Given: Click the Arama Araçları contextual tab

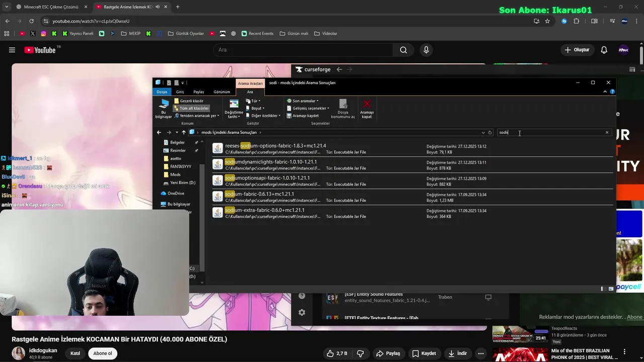Looking at the screenshot, I should [x=250, y=83].
